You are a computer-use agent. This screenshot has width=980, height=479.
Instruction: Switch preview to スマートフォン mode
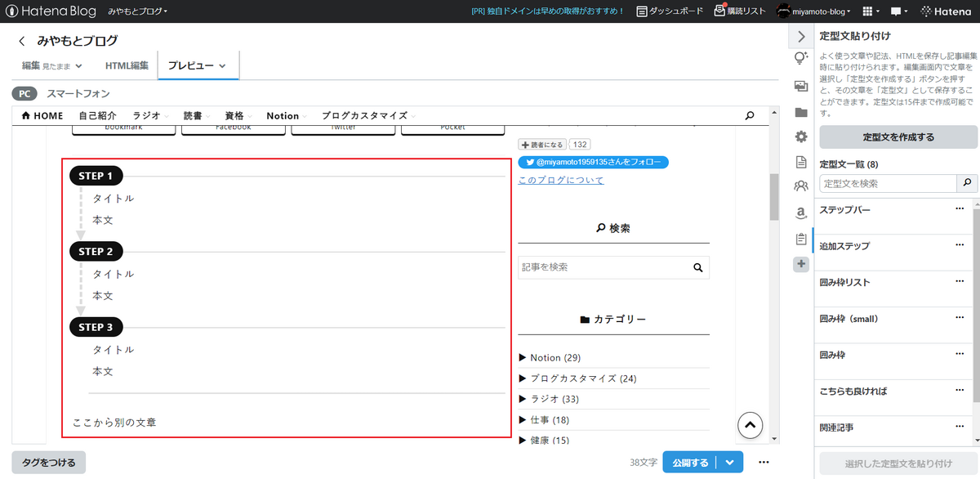[78, 94]
